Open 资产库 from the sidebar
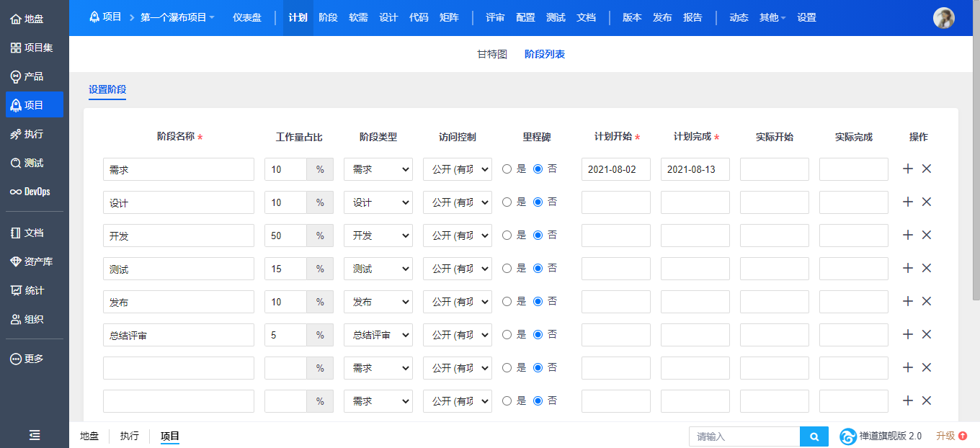Viewport: 980px width, 448px height. click(34, 261)
